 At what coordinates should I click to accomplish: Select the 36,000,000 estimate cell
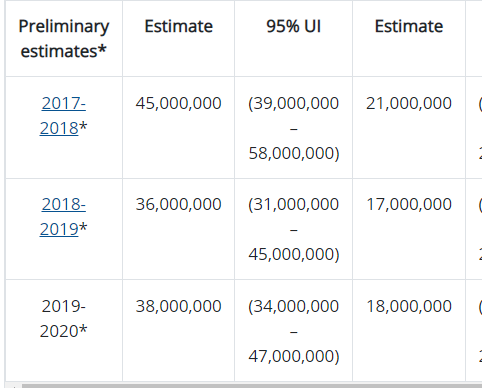tap(178, 204)
